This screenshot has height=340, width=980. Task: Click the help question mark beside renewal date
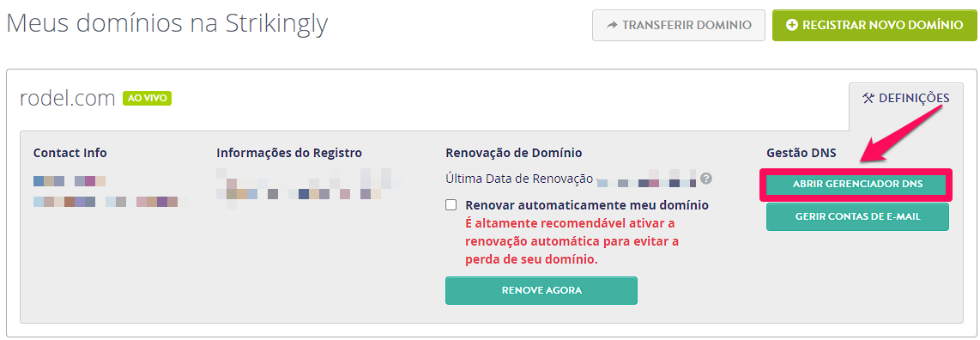706,179
